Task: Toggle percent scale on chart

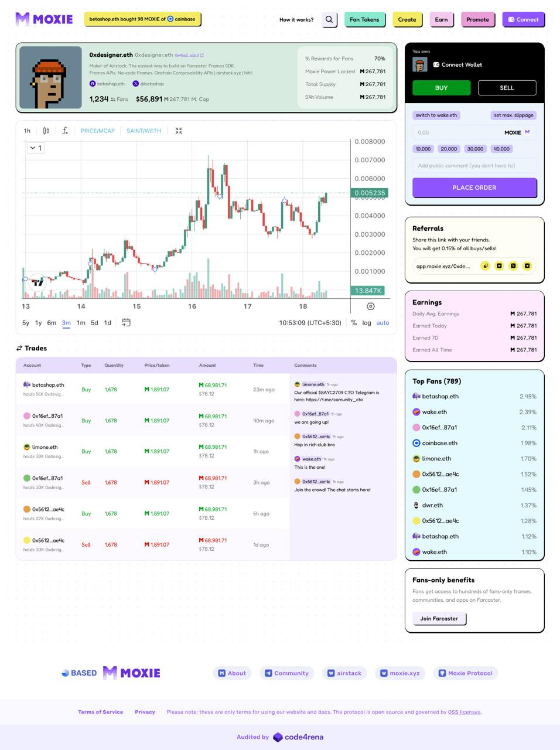Action: (354, 323)
